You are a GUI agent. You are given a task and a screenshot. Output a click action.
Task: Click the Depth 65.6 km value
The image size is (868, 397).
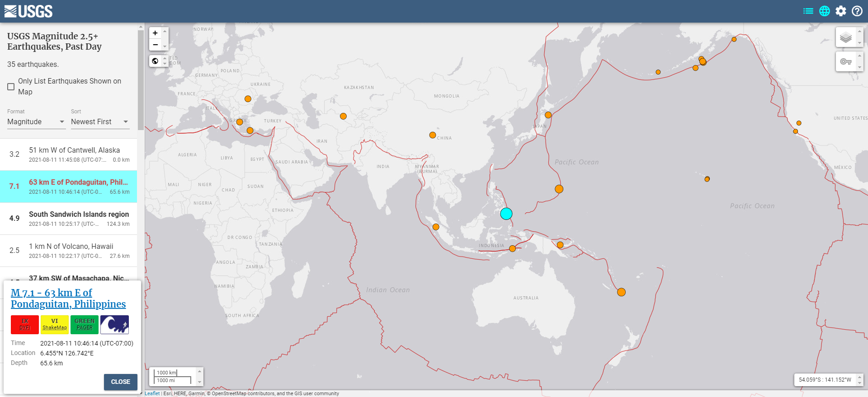pyautogui.click(x=52, y=363)
